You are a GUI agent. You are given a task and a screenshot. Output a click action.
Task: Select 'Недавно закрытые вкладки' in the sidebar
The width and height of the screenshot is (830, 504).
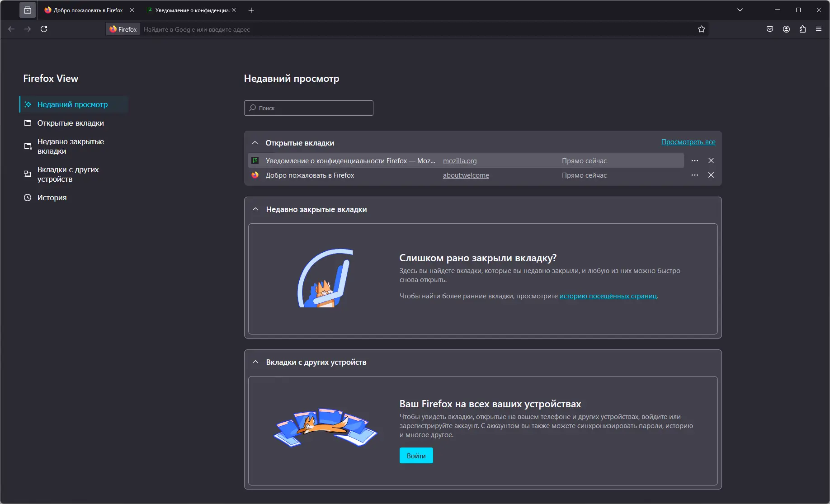click(74, 146)
